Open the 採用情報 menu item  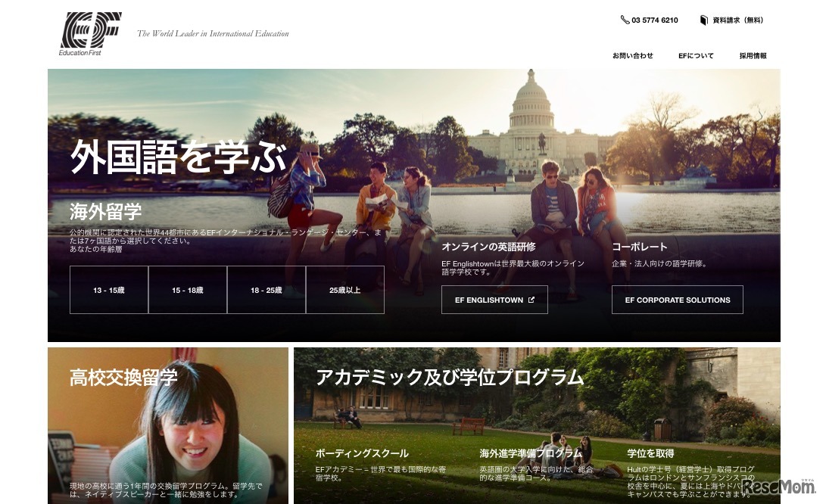(x=753, y=56)
